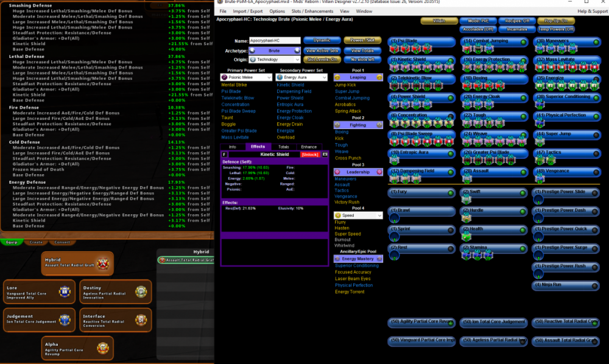Open the Origin Technology dropdown

[297, 60]
